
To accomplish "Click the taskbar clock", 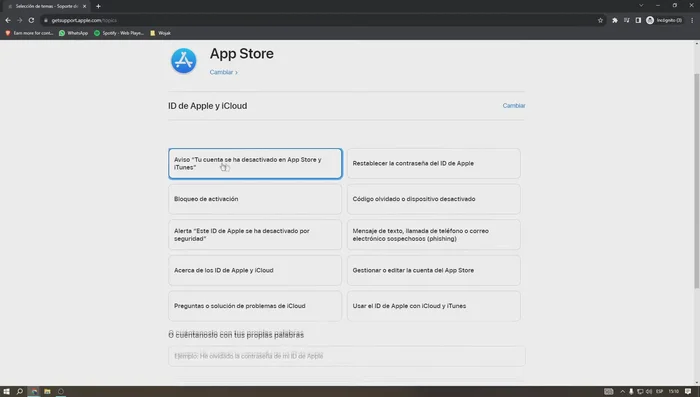I will [674, 391].
